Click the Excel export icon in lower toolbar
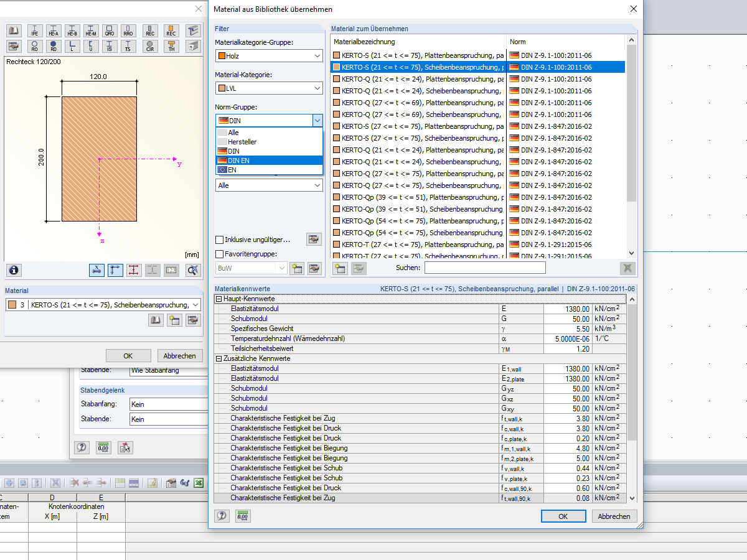The width and height of the screenshot is (747, 560). pyautogui.click(x=199, y=482)
